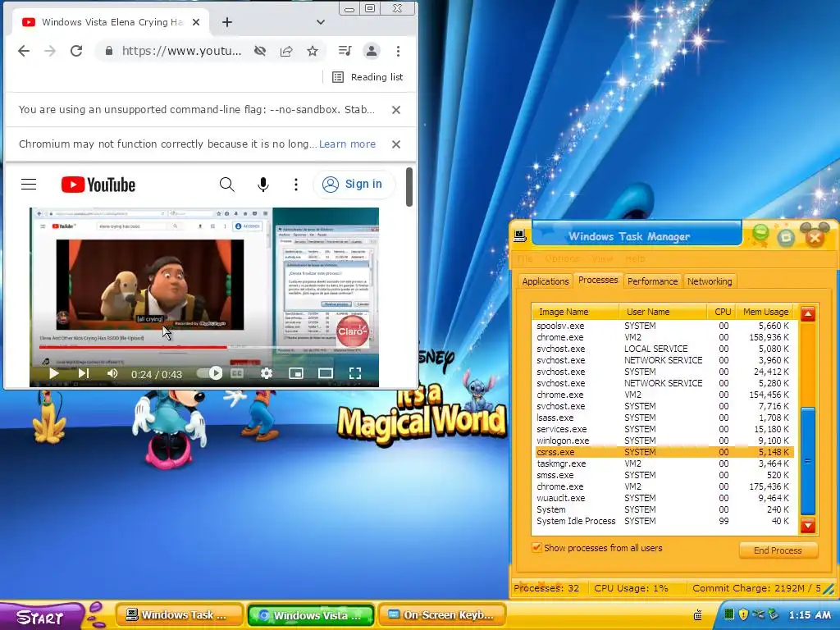Reload the YouTube page
This screenshot has height=630, width=840.
tap(76, 51)
